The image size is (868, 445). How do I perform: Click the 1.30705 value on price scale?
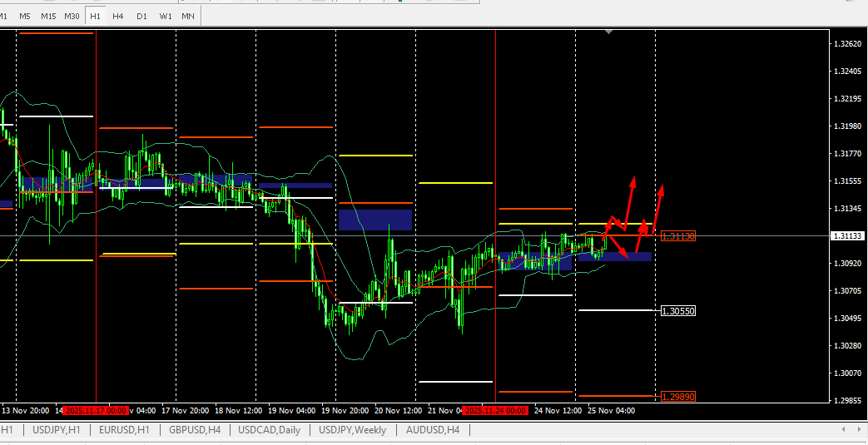[x=847, y=290]
